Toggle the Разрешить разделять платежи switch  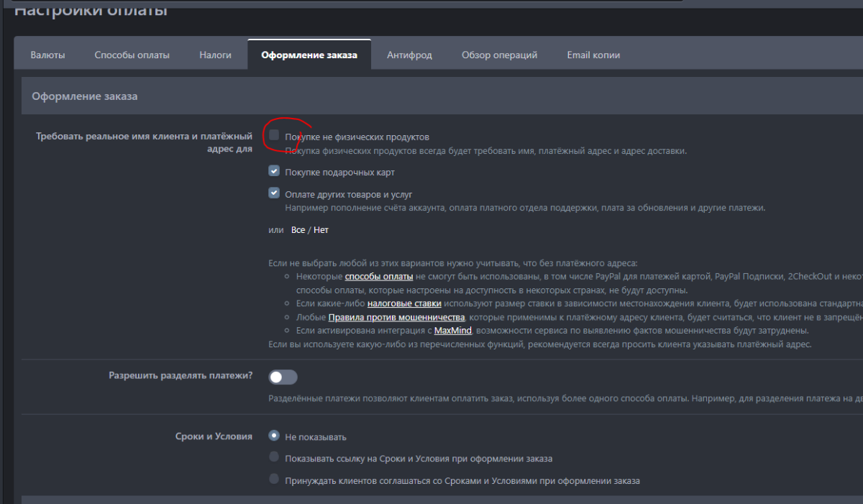click(283, 377)
